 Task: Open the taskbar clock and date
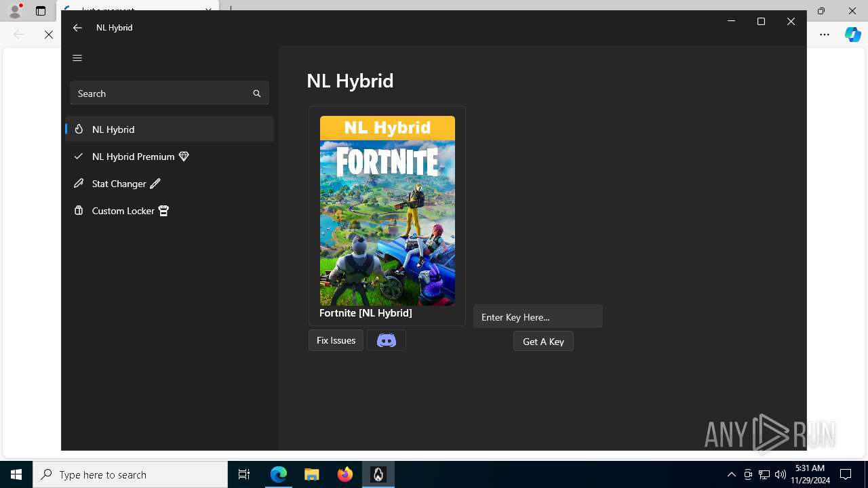tap(810, 474)
